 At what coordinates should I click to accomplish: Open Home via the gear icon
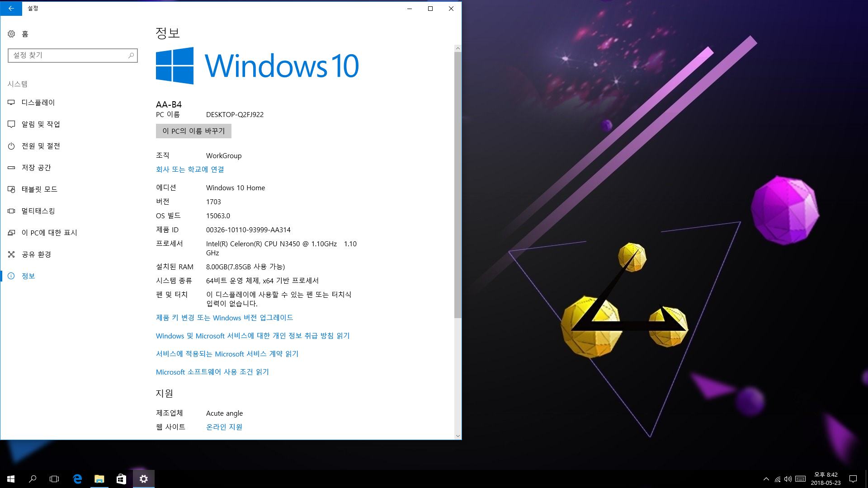point(12,34)
